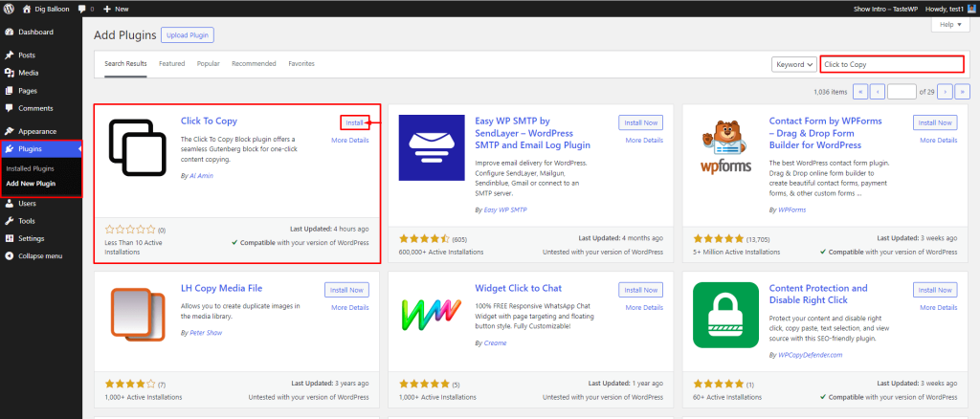Screen dimensions: 980x419
Task: View More Details for Widget Click to Chat
Action: (x=644, y=307)
